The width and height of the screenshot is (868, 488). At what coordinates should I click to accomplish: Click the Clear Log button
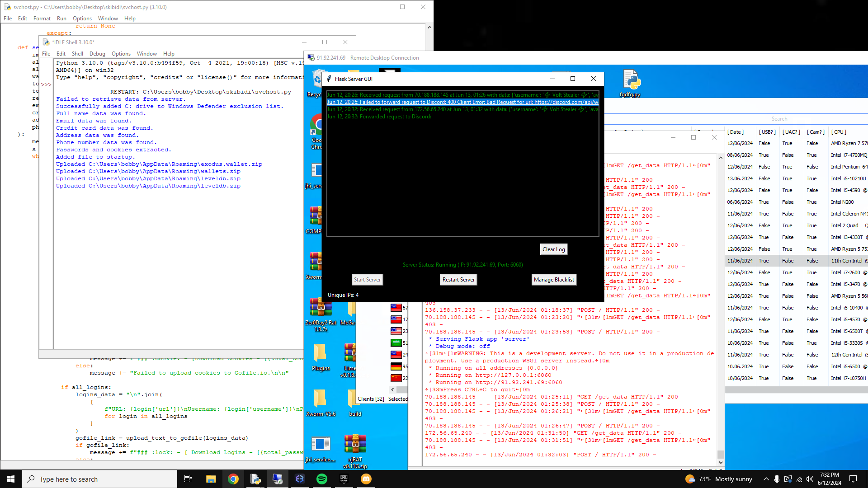point(553,249)
